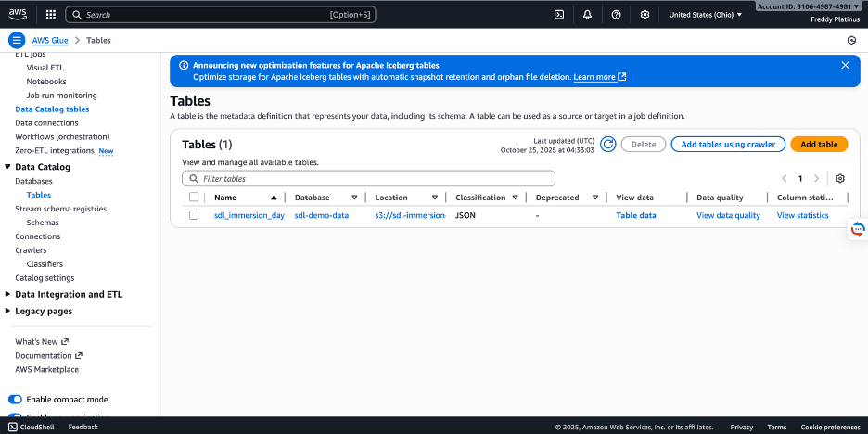Click the info icon in the Iceberg banner
This screenshot has height=434, width=868.
[184, 65]
